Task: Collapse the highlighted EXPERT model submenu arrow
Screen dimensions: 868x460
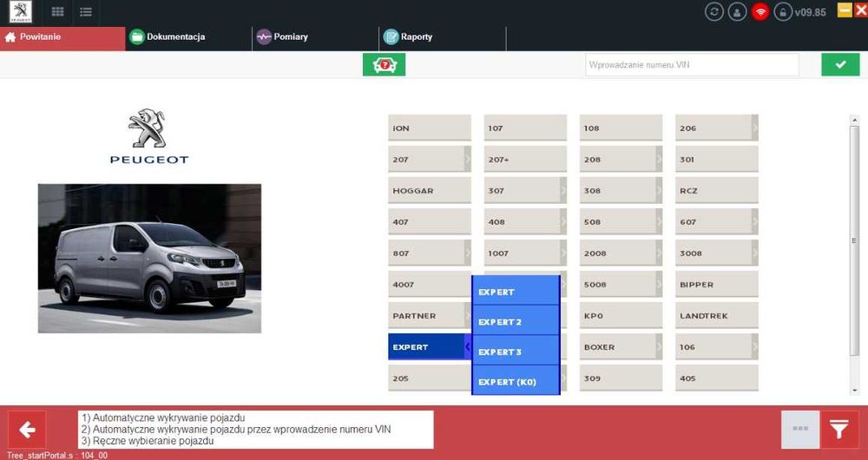Action: tap(467, 347)
